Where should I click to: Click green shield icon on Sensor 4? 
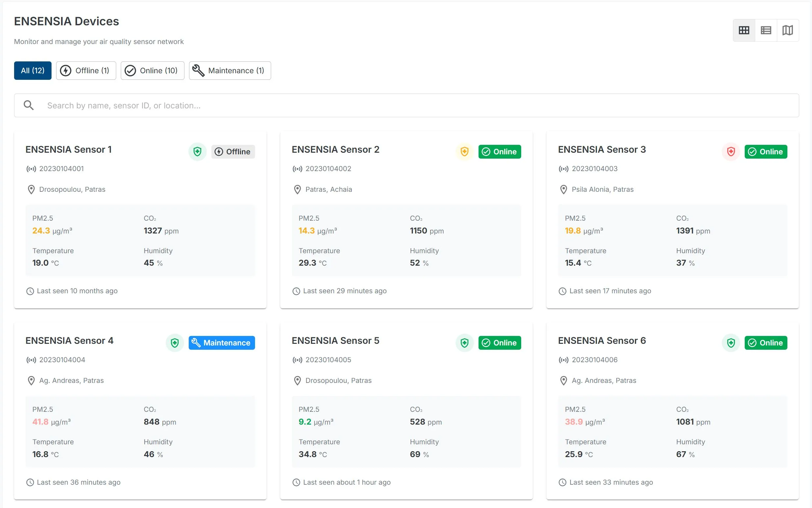pyautogui.click(x=175, y=343)
